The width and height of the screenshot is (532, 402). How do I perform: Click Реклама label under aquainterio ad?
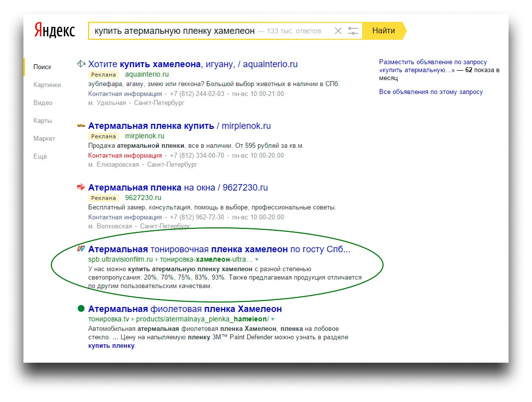(x=104, y=75)
